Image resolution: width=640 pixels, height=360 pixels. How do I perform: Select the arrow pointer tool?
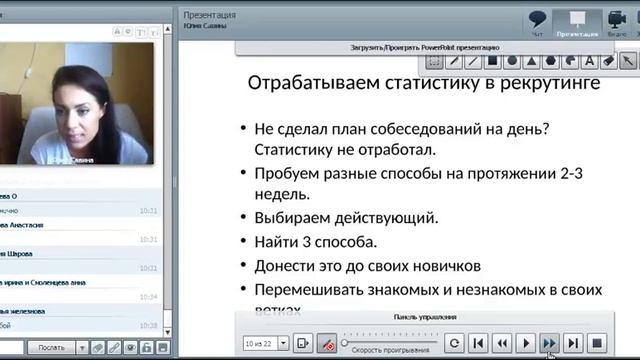(x=628, y=61)
